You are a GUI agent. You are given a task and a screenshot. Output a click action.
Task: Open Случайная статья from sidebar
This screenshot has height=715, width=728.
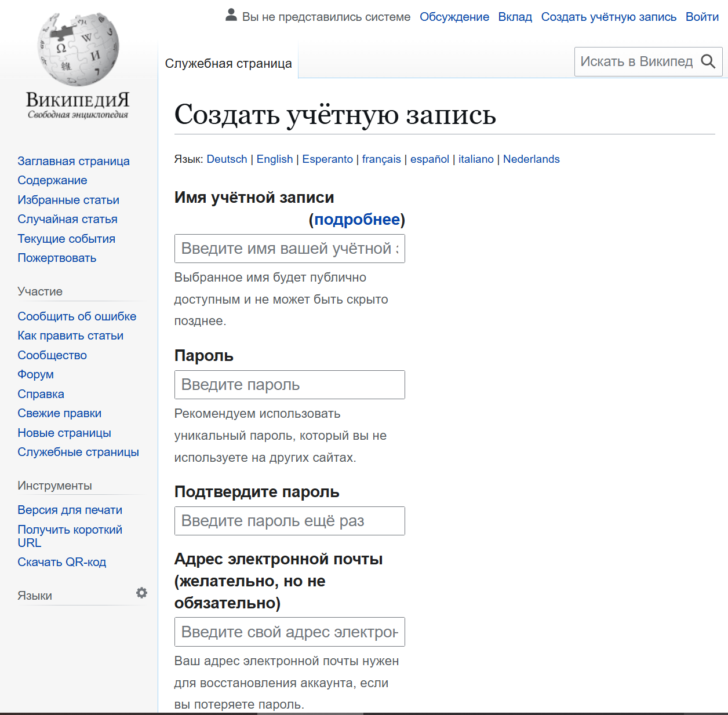[67, 219]
